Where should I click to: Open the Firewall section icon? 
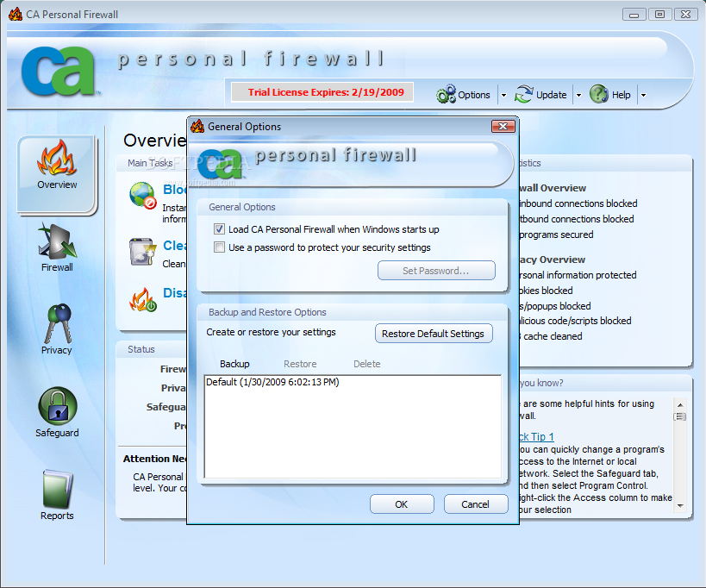[x=57, y=241]
